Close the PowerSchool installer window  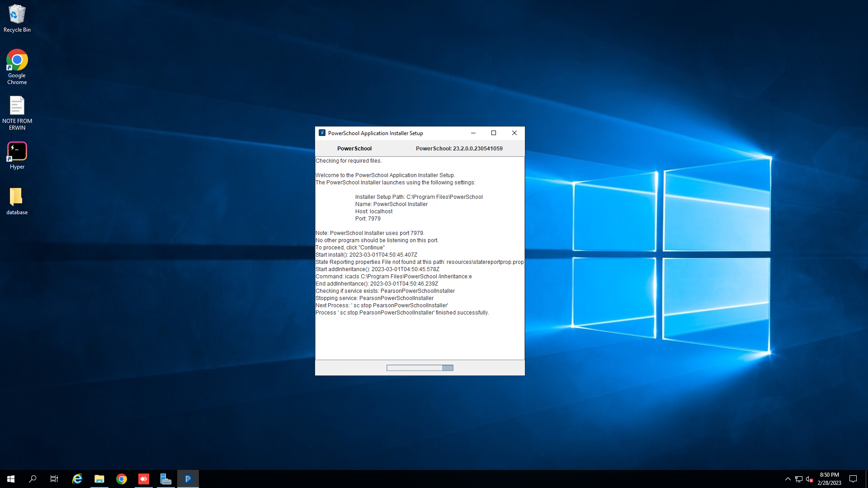pos(514,133)
